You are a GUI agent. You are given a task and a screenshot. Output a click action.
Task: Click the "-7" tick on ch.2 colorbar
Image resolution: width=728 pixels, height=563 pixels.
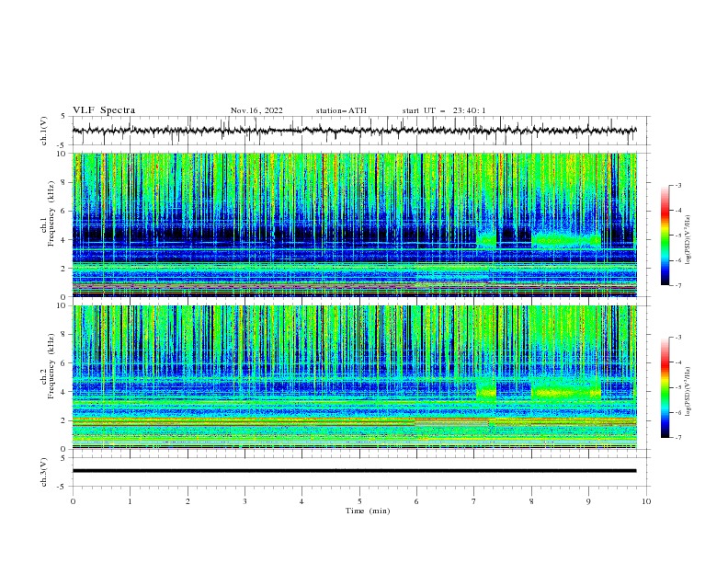coord(677,437)
